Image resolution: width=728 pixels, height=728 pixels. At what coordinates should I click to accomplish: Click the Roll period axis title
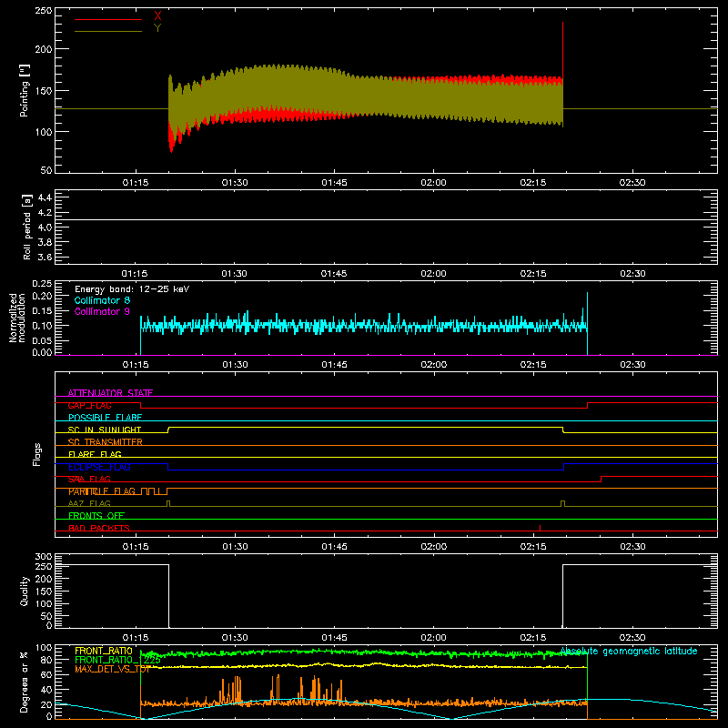click(x=27, y=227)
